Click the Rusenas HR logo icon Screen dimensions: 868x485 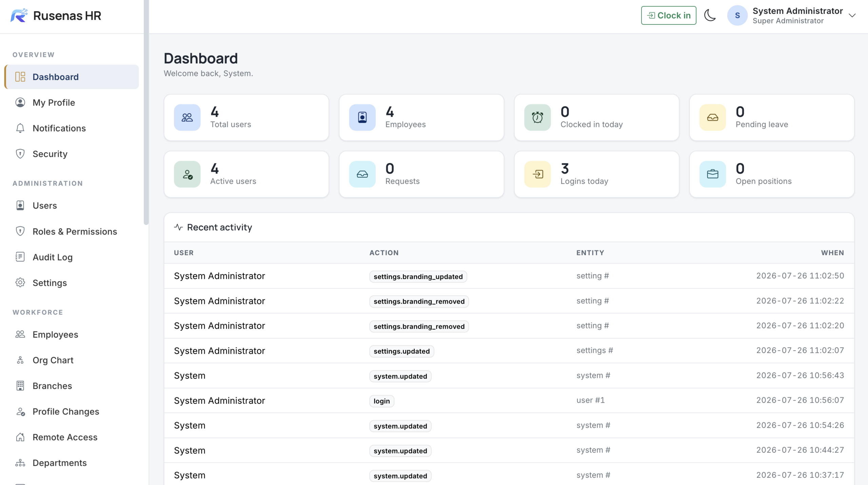pos(19,16)
